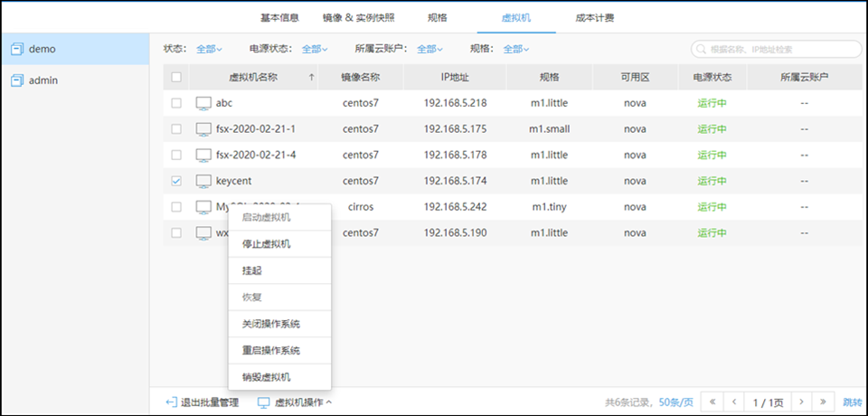This screenshot has height=416, width=868.
Task: Open the 电源状态 filter dropdown
Action: 315,49
